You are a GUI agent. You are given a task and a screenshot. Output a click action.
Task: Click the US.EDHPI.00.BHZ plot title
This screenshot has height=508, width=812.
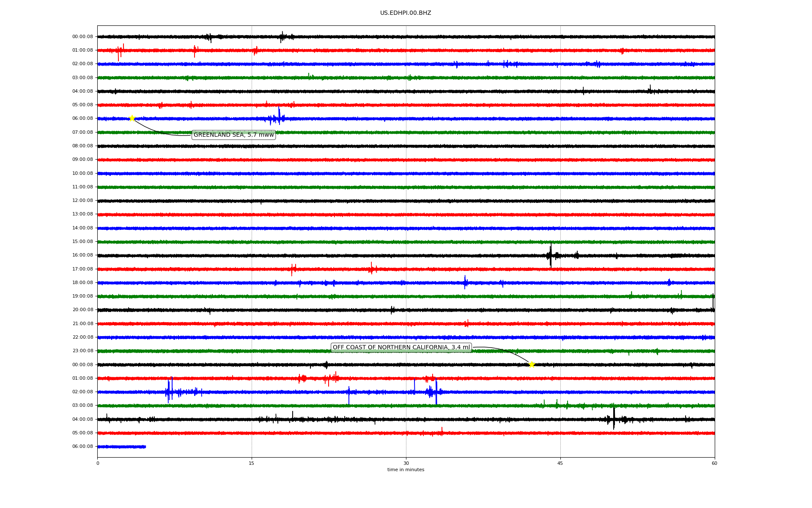click(x=406, y=13)
